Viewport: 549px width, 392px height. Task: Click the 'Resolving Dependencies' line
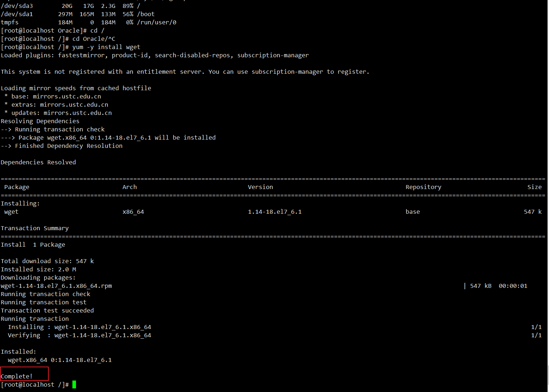[40, 121]
